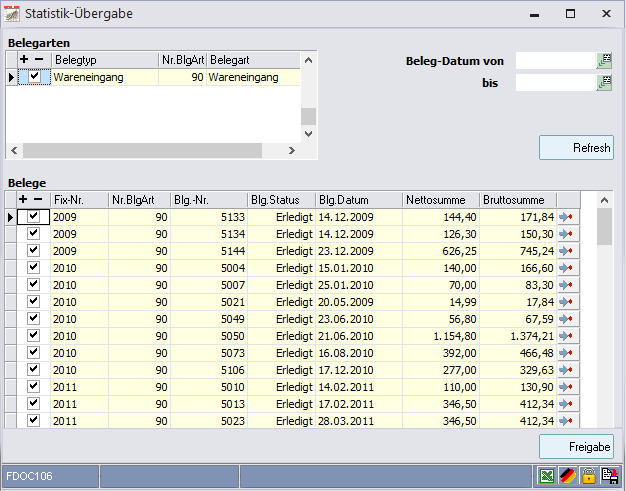This screenshot has width=626, height=491.
Task: Select date cell 14.02.2011
Action: pos(359,387)
